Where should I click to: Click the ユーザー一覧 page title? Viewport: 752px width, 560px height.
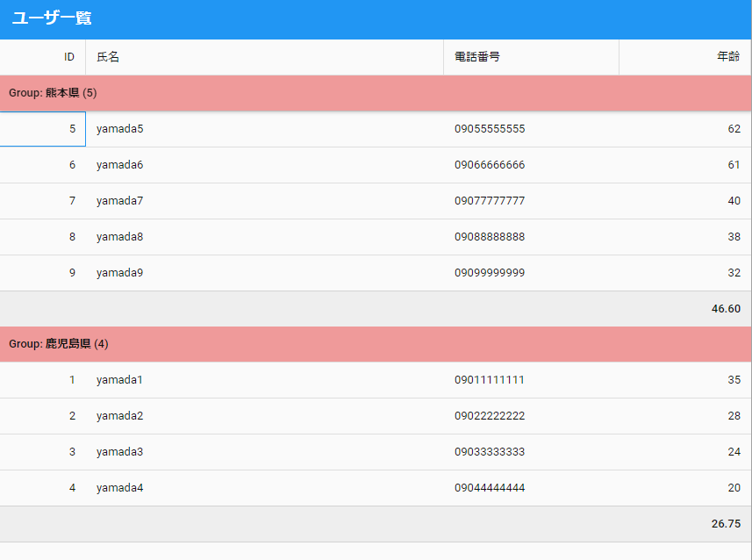(x=52, y=18)
